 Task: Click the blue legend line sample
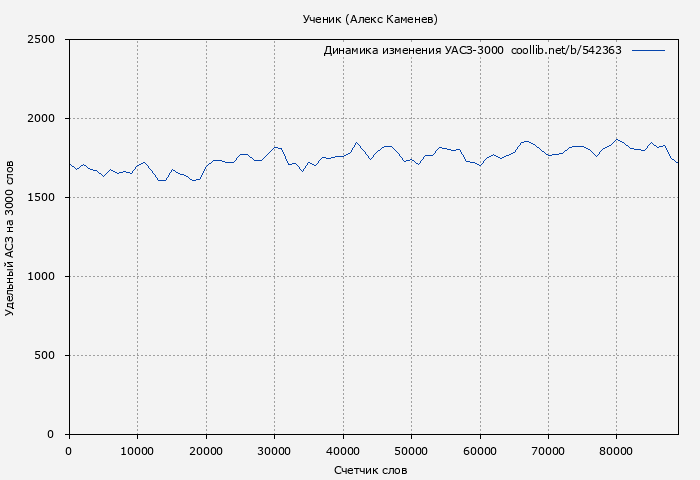pyautogui.click(x=648, y=50)
